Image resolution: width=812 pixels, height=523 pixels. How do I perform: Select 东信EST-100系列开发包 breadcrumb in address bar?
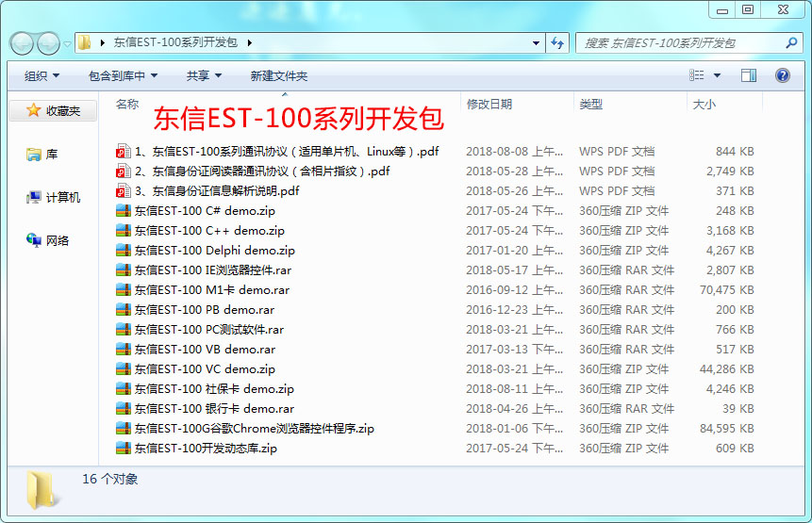click(x=175, y=42)
